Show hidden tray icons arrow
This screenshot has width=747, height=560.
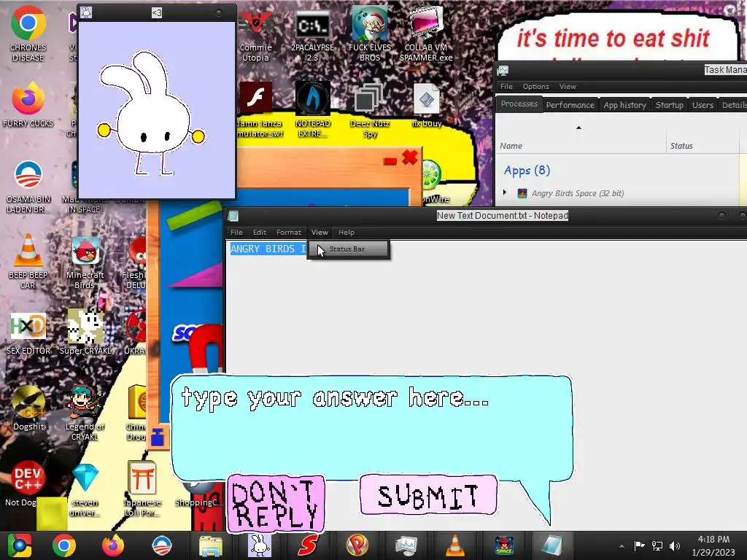622,546
